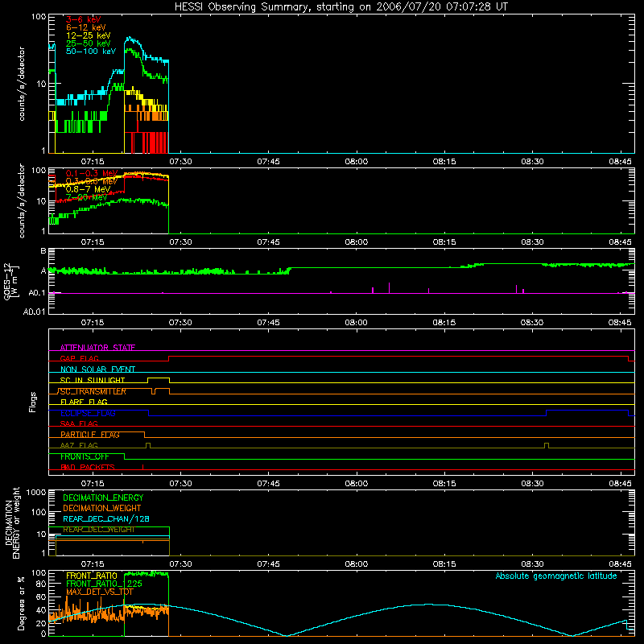Select the 'FRONT_RATIO_1225' legend entry
Viewport: 644px width, 644px height.
105,584
